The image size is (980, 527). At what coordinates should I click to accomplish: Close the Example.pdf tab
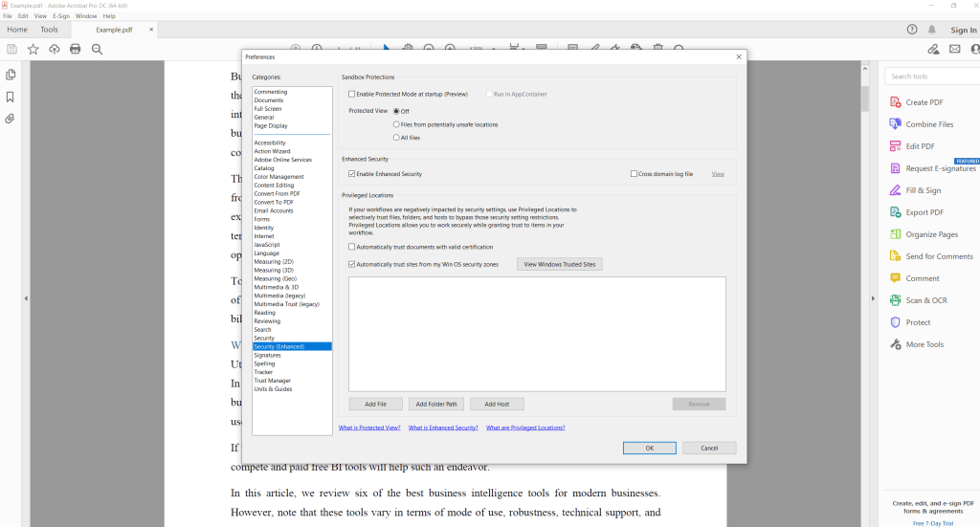click(151, 30)
